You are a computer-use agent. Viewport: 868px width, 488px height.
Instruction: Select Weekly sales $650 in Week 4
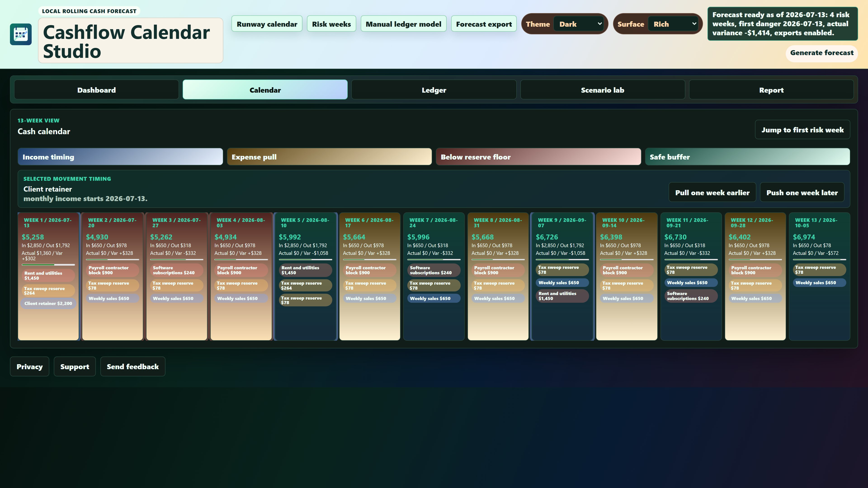[241, 298]
